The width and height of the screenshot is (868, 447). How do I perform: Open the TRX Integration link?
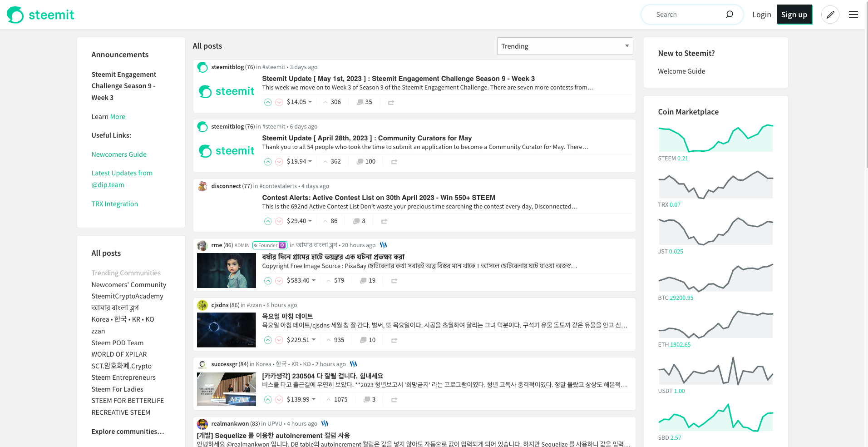[115, 204]
